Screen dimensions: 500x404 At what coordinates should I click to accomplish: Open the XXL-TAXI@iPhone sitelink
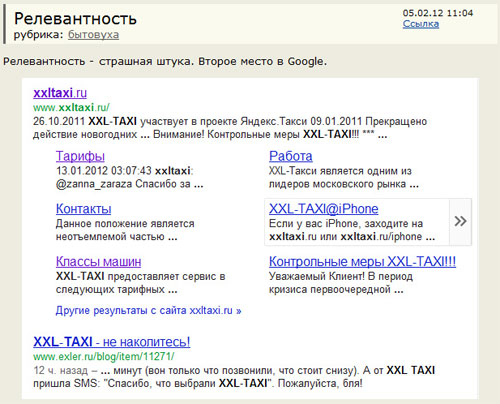pos(324,209)
